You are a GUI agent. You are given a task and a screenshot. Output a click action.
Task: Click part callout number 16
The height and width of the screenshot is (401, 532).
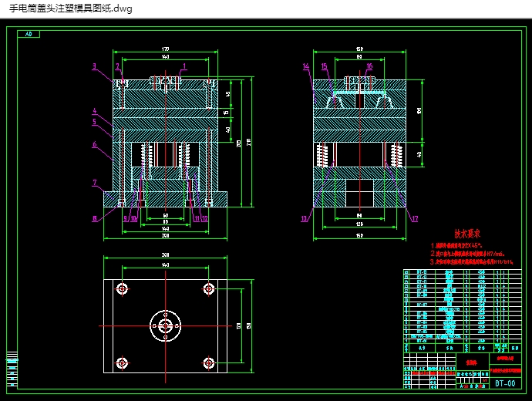pyautogui.click(x=369, y=66)
